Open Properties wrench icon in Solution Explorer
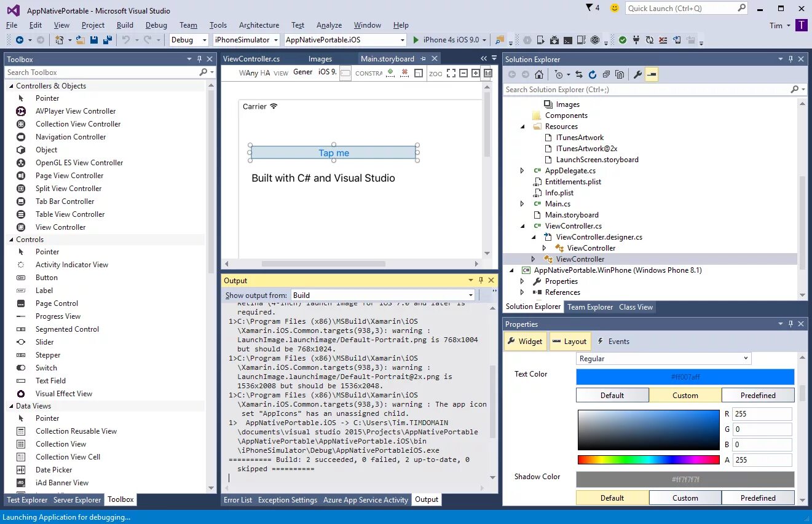Image resolution: width=812 pixels, height=524 pixels. [x=638, y=74]
